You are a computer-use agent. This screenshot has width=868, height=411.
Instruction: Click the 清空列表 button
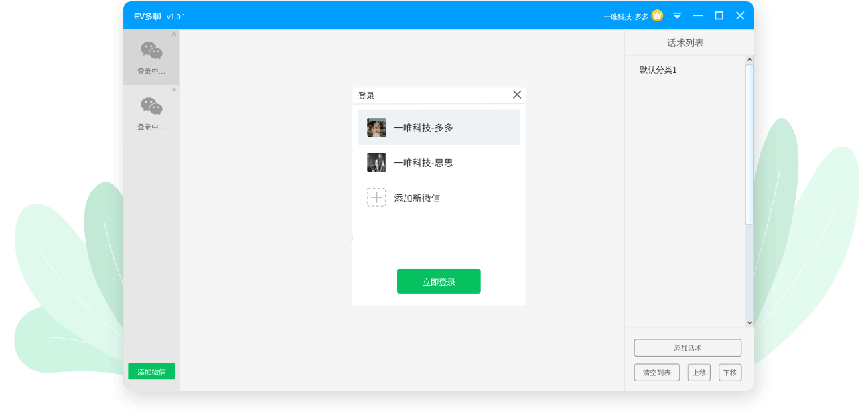(656, 372)
